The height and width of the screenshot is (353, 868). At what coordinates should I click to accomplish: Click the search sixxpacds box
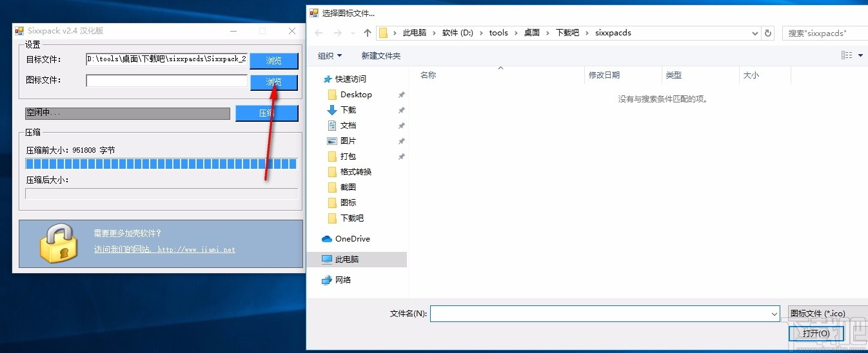(x=825, y=33)
